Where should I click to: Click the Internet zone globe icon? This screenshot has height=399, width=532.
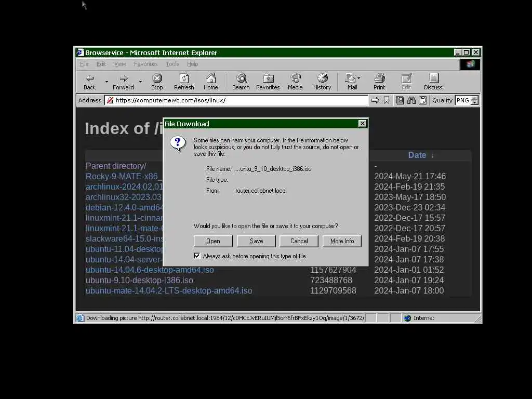coord(407,318)
